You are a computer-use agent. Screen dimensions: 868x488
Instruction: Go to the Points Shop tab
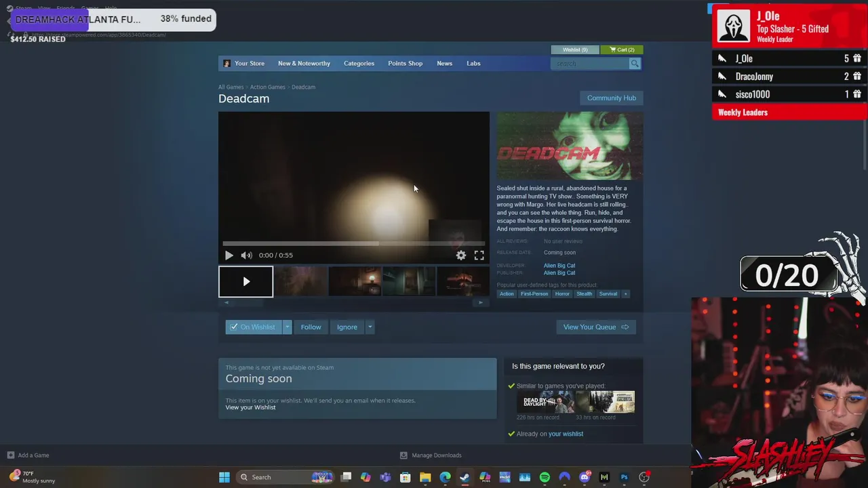pos(405,64)
